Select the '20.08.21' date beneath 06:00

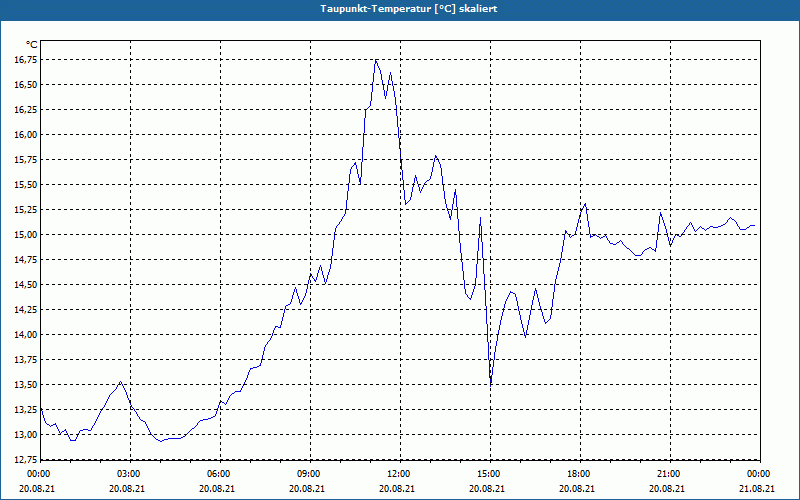click(217, 488)
